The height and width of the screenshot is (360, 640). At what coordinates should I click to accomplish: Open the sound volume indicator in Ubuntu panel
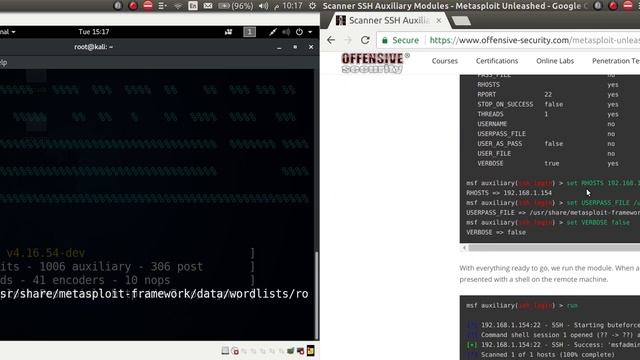point(264,6)
